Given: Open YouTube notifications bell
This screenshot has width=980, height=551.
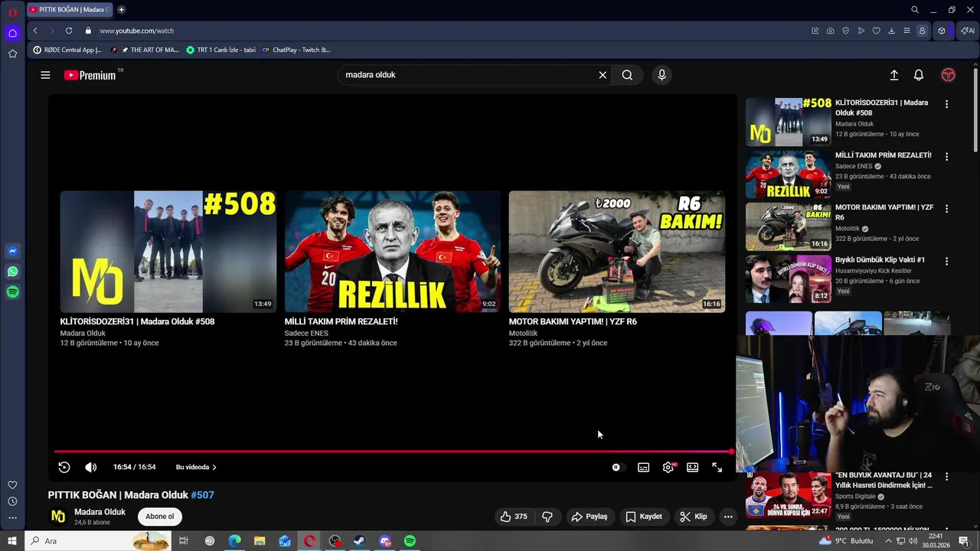Looking at the screenshot, I should pos(918,75).
